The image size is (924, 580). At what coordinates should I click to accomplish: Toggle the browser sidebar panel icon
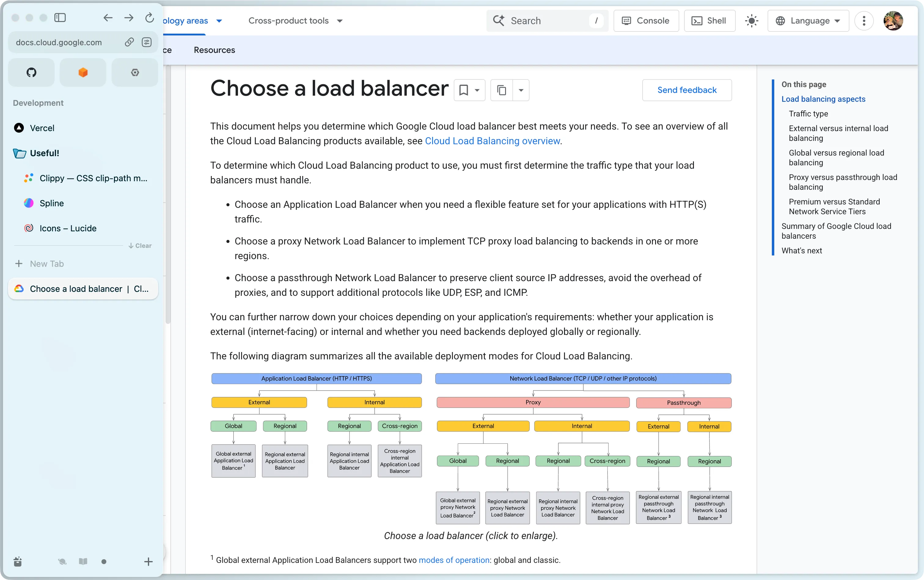tap(60, 18)
